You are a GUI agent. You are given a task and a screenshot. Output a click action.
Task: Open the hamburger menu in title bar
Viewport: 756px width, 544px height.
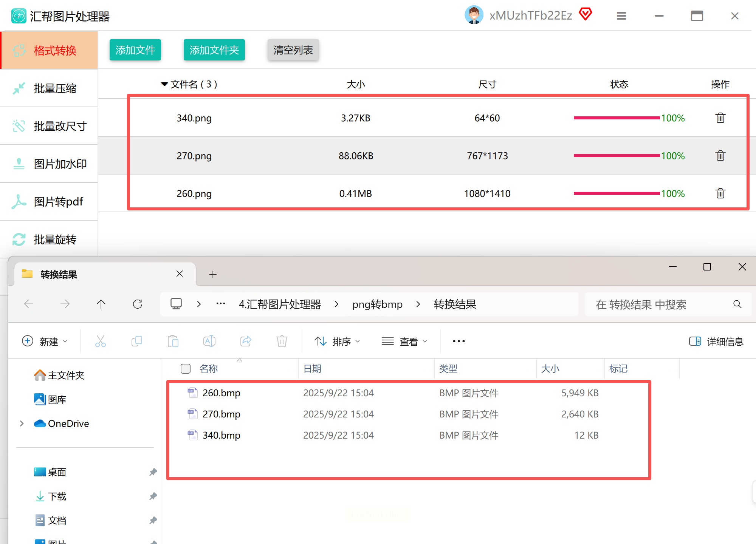(x=621, y=16)
